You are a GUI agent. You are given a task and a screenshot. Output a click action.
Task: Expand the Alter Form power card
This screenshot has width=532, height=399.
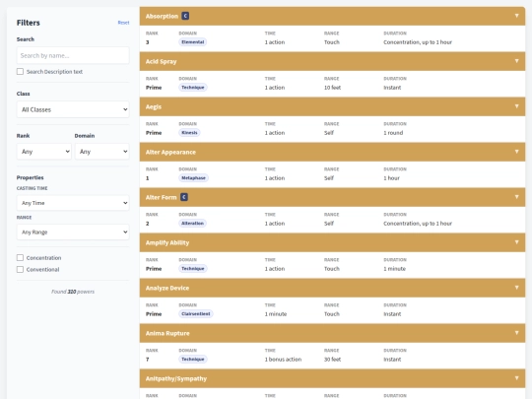pos(516,197)
